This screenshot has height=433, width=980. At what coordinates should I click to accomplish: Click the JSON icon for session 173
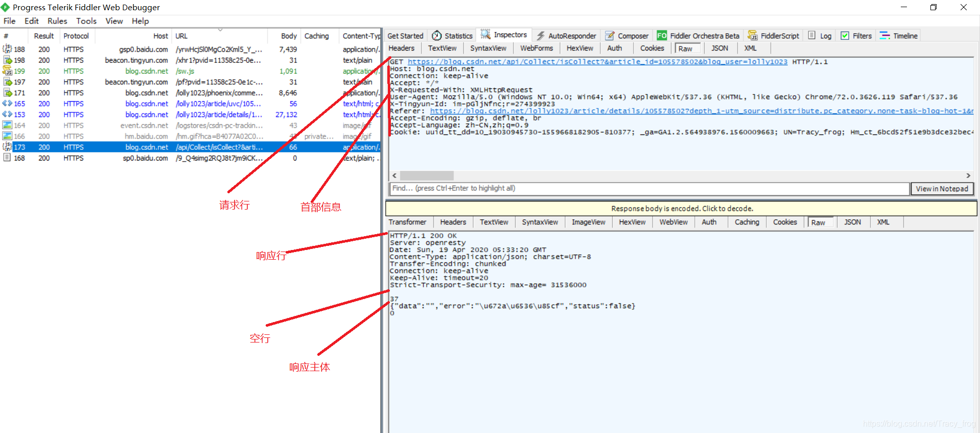coord(7,147)
